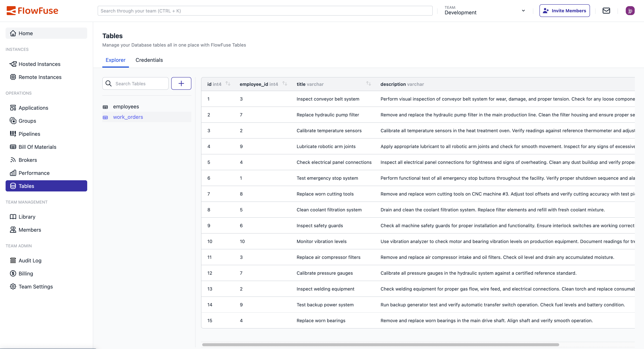
Task: Switch to the Credentials tab
Action: 149,60
